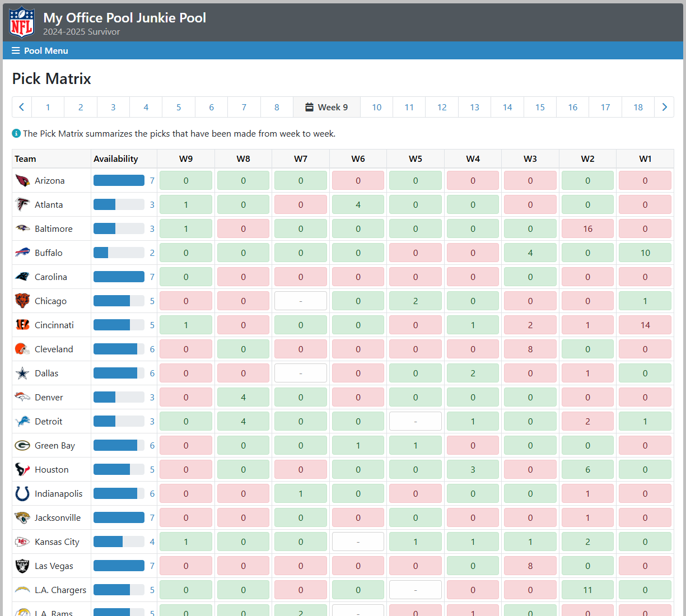
Task: Click the Houston Texans team logo
Action: pyautogui.click(x=22, y=470)
